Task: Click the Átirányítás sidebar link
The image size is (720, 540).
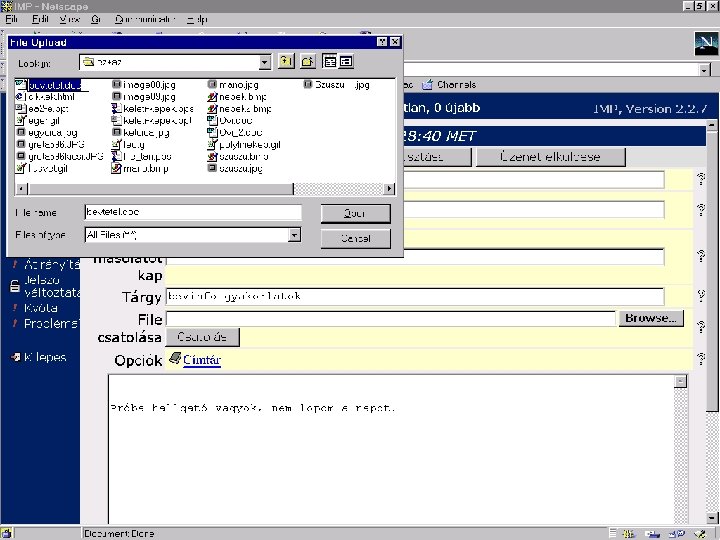Action: (x=51, y=264)
